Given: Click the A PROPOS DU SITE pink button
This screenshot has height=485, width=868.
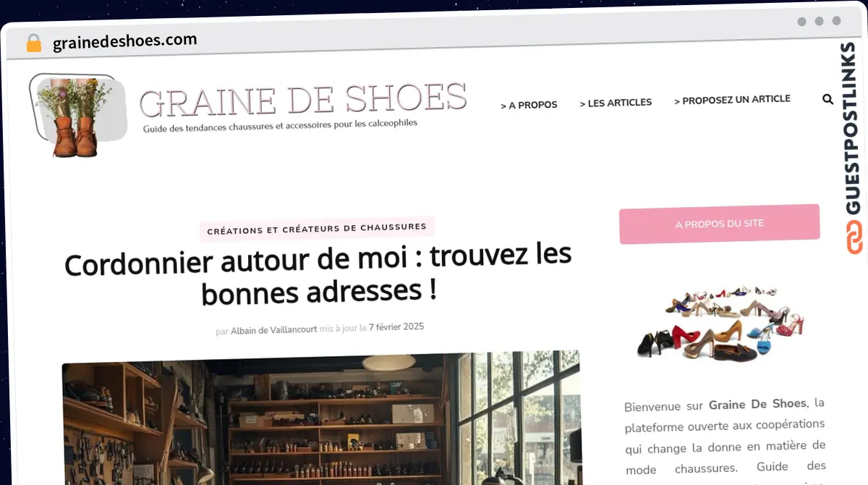Looking at the screenshot, I should point(720,224).
